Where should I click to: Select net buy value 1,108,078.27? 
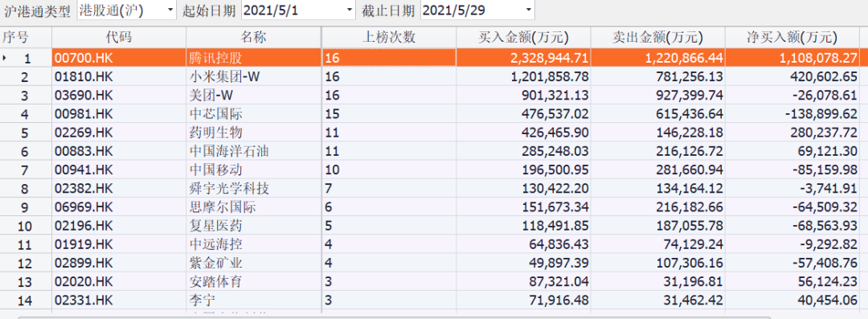[x=792, y=58]
